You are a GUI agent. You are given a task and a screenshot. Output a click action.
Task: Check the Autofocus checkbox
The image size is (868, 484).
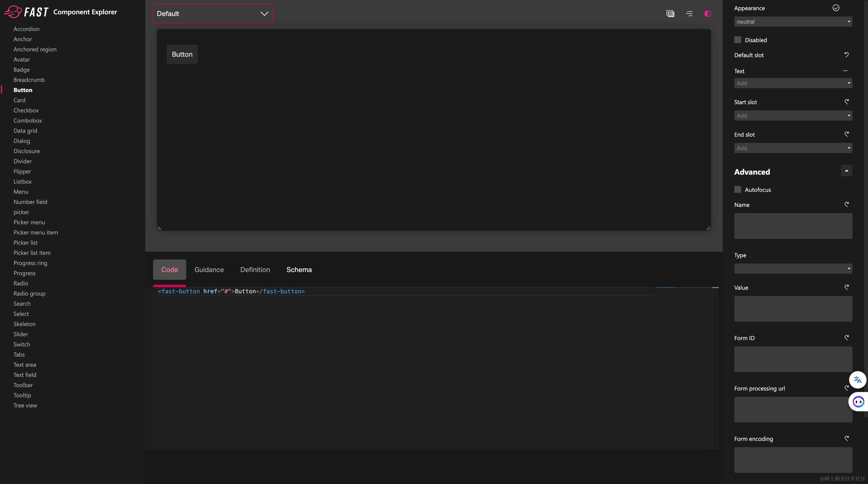click(x=738, y=189)
